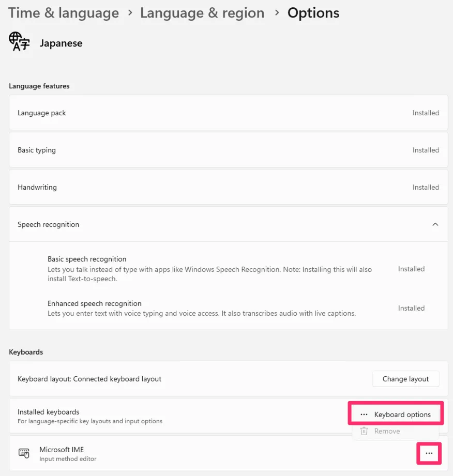Click the trash icon next to Remove

pyautogui.click(x=364, y=431)
